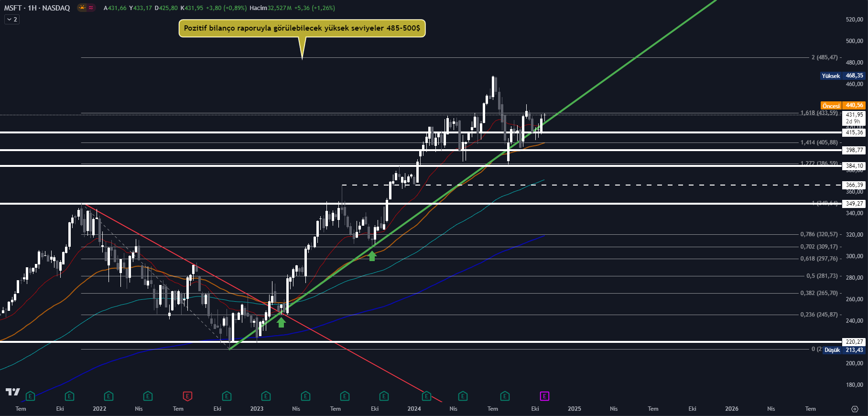Open earnings marker just after Eki 2022
The image size is (868, 416).
click(x=227, y=396)
